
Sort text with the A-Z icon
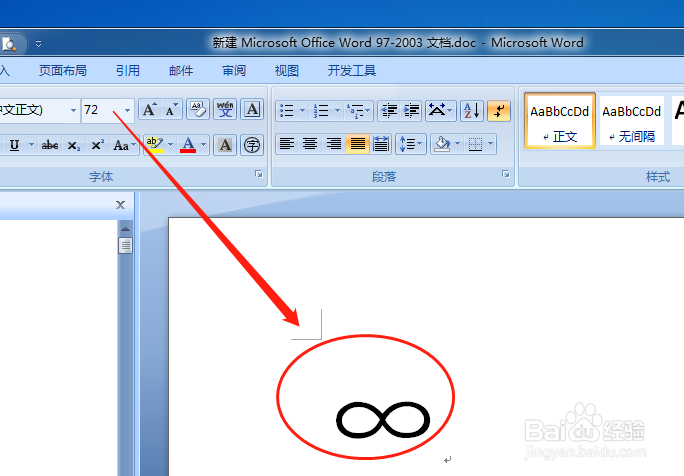point(472,110)
